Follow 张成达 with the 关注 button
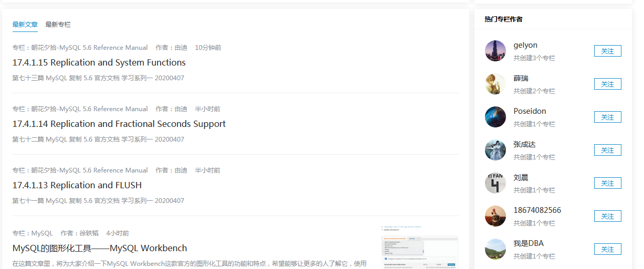The height and width of the screenshot is (269, 644). [x=607, y=150]
